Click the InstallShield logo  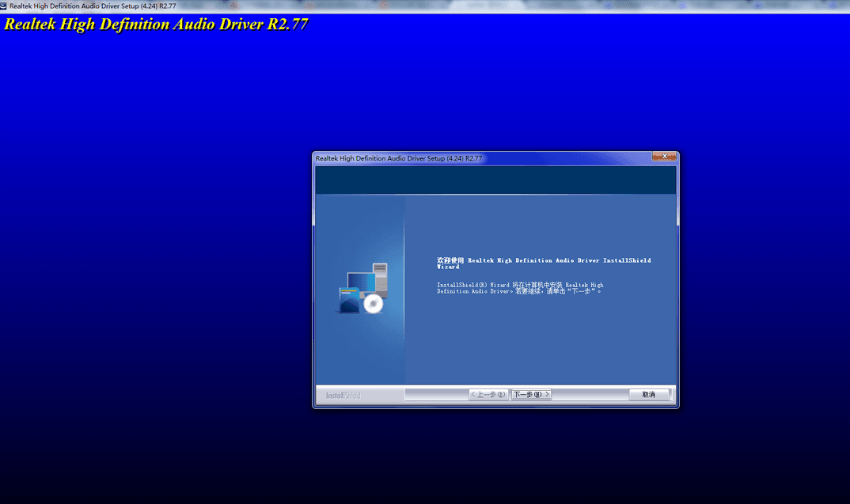click(x=343, y=395)
